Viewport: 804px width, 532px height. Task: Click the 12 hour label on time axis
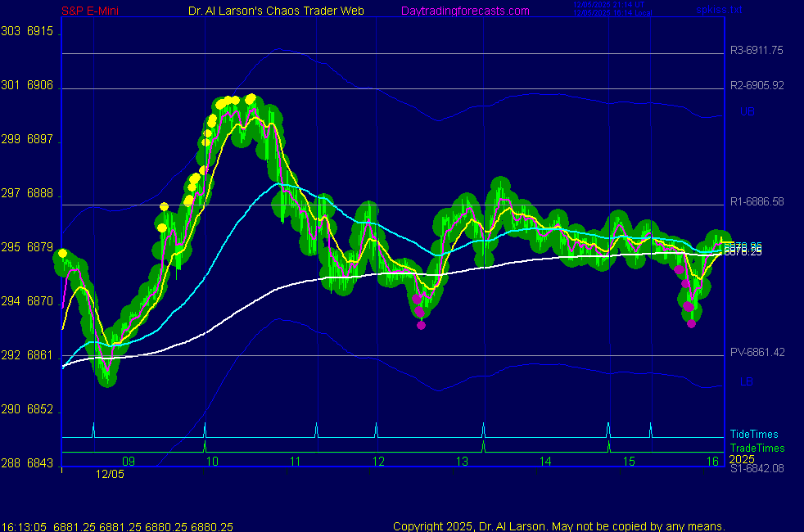(378, 462)
